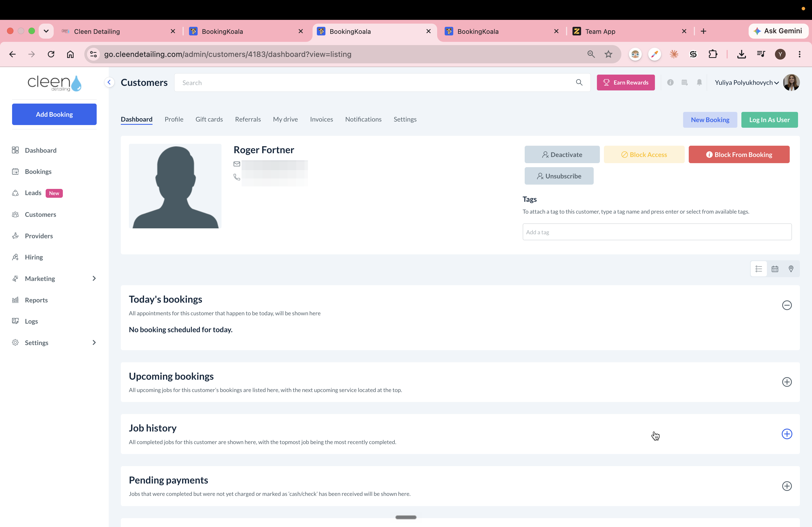This screenshot has height=527, width=812.
Task: Open the My drive tab
Action: 285,119
